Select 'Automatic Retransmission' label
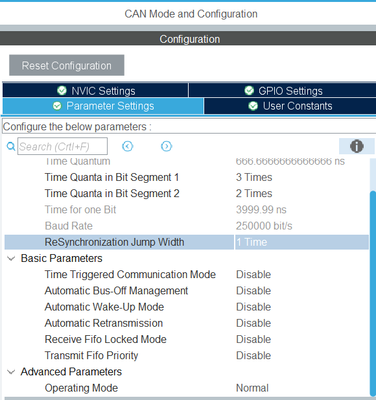Image resolution: width=376 pixels, height=400 pixels. point(104,323)
